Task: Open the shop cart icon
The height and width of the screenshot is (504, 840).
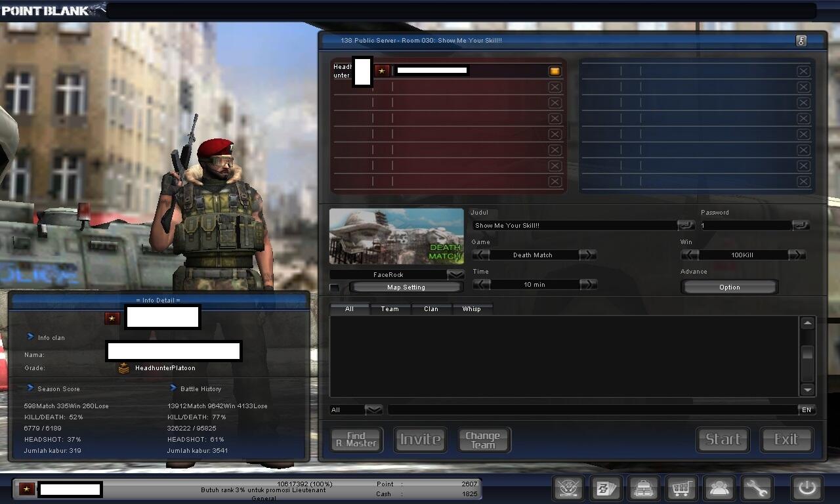Action: [681, 488]
